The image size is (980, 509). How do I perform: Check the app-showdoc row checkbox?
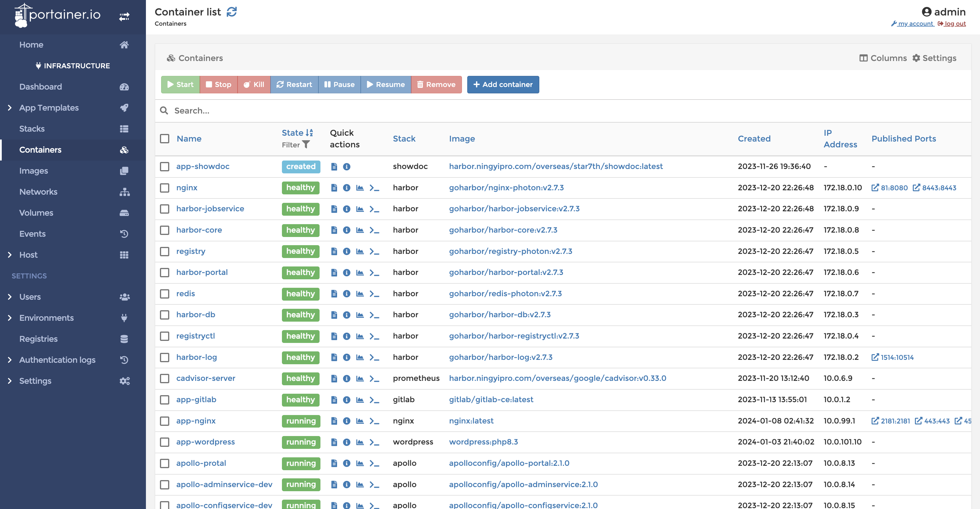[164, 167]
